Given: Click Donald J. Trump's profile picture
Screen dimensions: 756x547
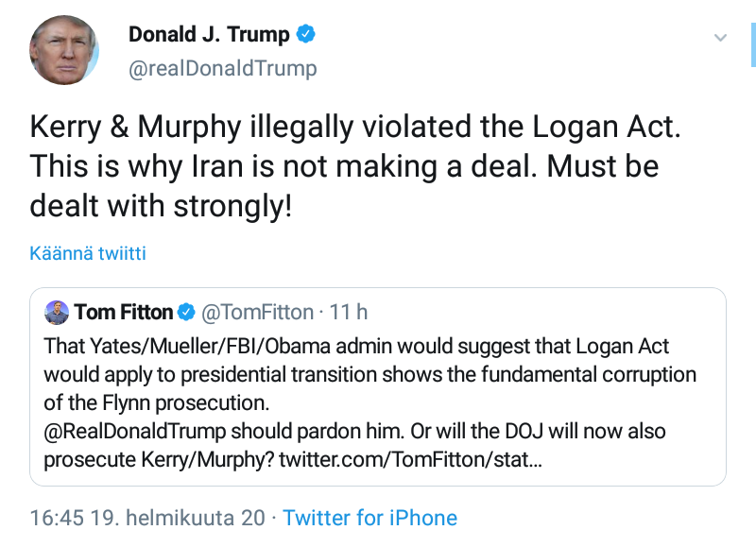Looking at the screenshot, I should pos(64,51).
